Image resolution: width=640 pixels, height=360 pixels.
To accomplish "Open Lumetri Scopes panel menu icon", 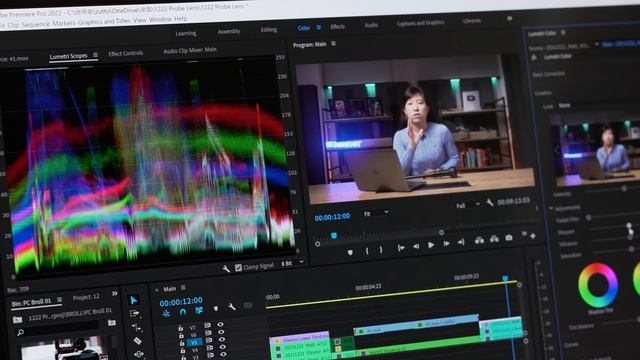I will click(95, 55).
